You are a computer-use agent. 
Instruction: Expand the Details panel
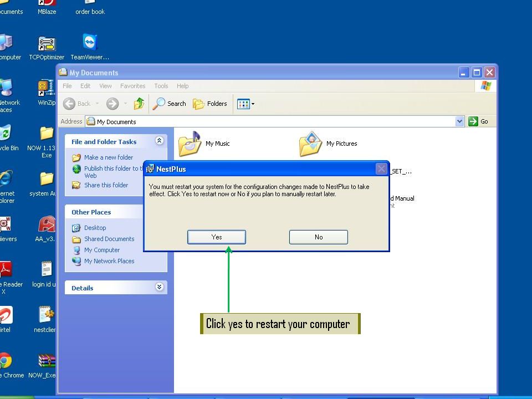tap(160, 287)
